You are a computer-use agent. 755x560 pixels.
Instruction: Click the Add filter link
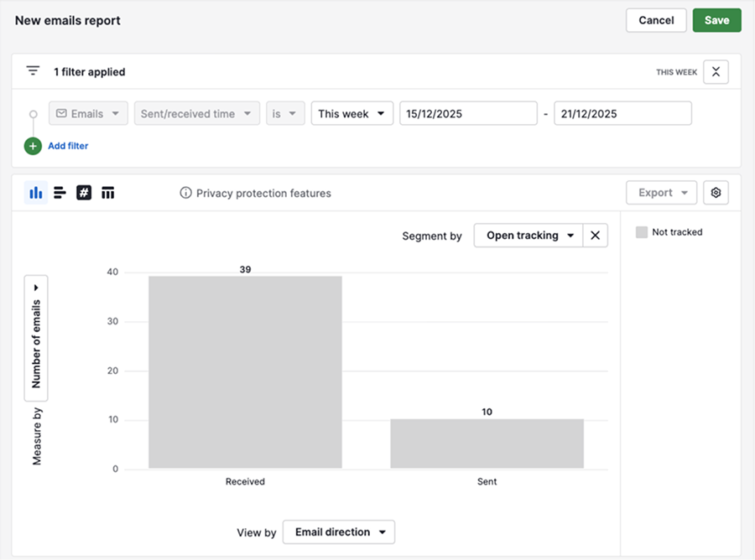coord(68,146)
